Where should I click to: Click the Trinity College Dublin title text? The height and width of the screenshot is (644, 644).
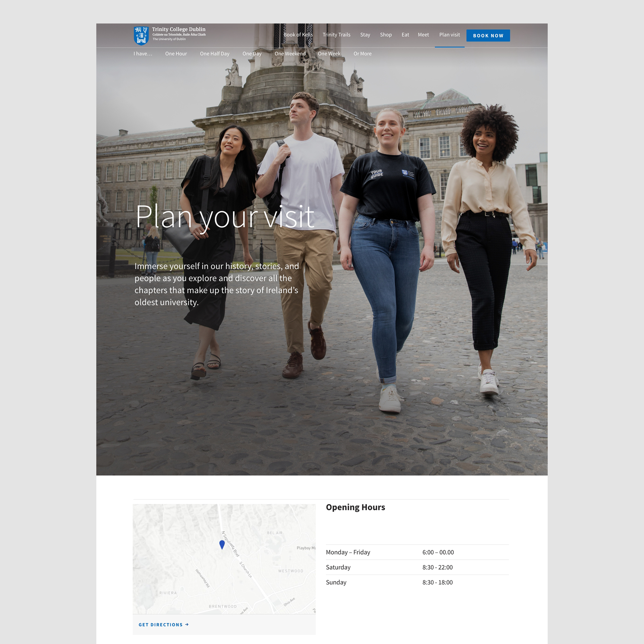179,29
